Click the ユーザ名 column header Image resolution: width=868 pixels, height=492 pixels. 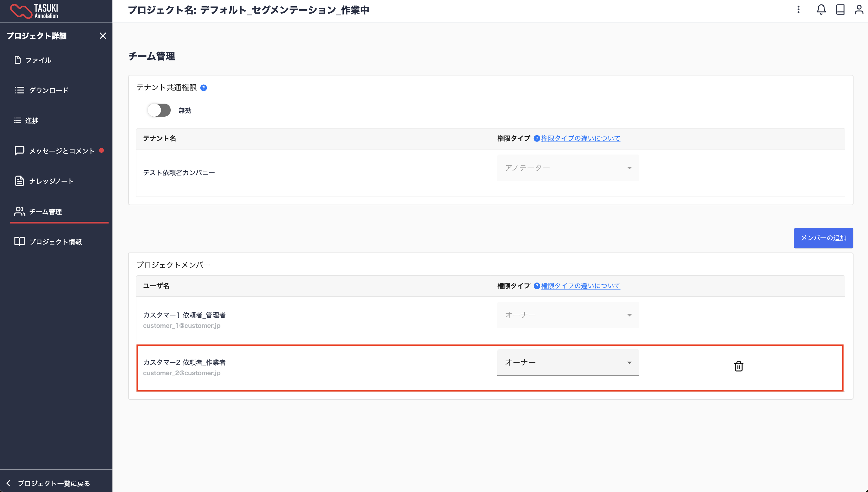(156, 286)
